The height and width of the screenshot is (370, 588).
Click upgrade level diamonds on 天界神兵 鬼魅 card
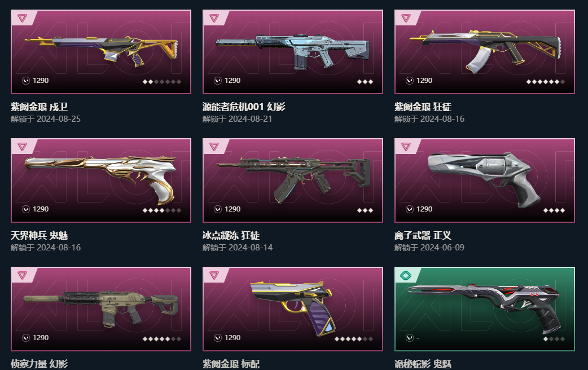click(161, 210)
